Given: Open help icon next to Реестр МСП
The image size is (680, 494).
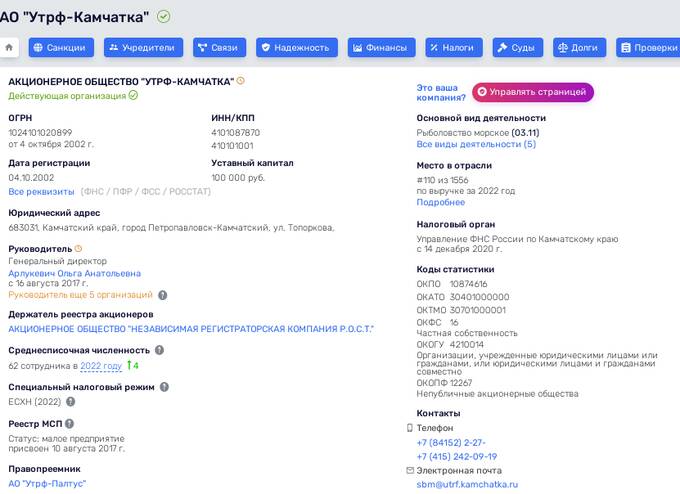Looking at the screenshot, I should [69, 424].
